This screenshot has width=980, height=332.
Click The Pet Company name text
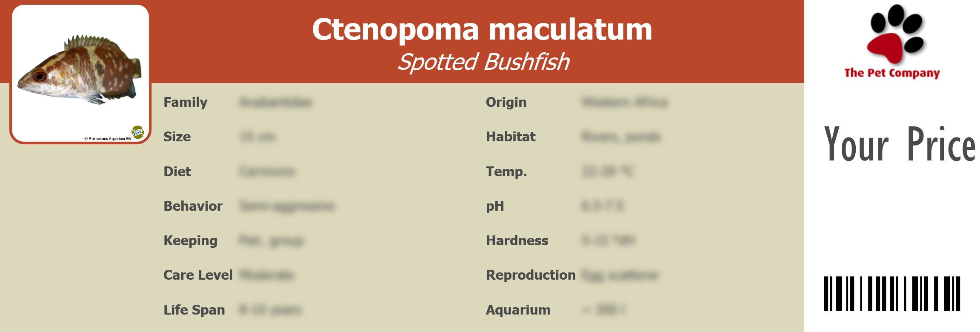pyautogui.click(x=892, y=73)
